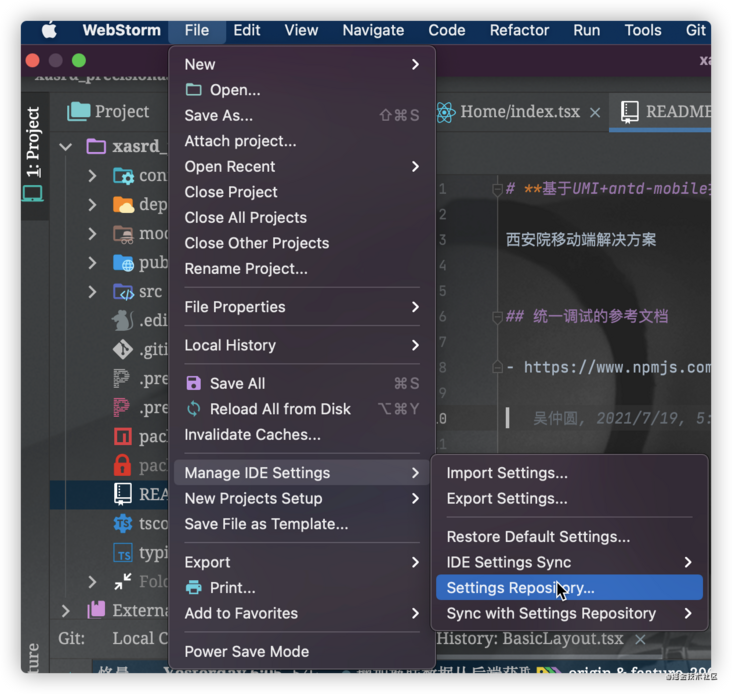Expand Sync with Settings Repository submenu
Screen dimensions: 732x694
(x=569, y=613)
